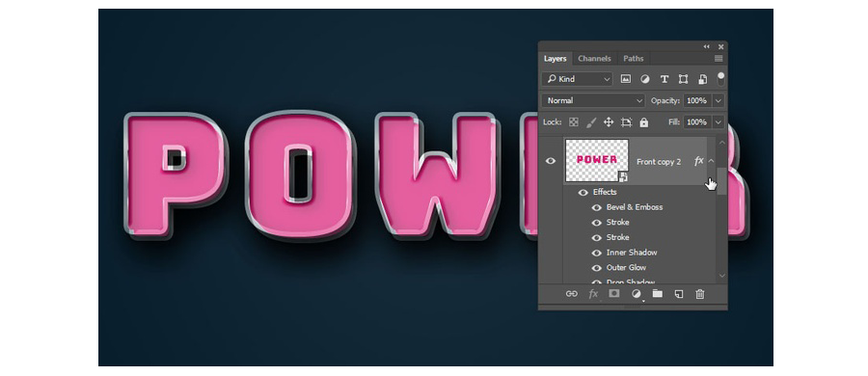This screenshot has height=376, width=868.
Task: Click the Effects row label
Action: (x=605, y=192)
